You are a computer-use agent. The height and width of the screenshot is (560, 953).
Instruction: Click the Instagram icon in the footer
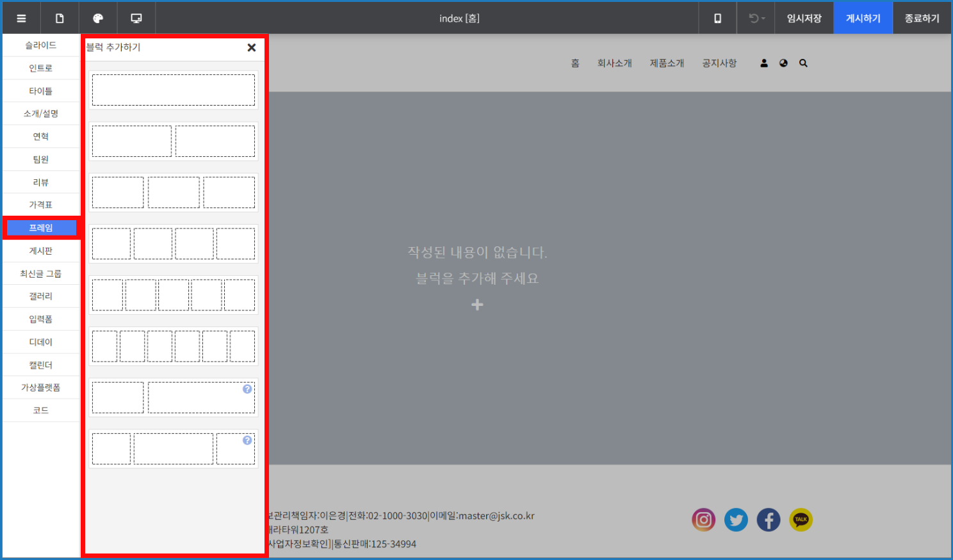[703, 520]
